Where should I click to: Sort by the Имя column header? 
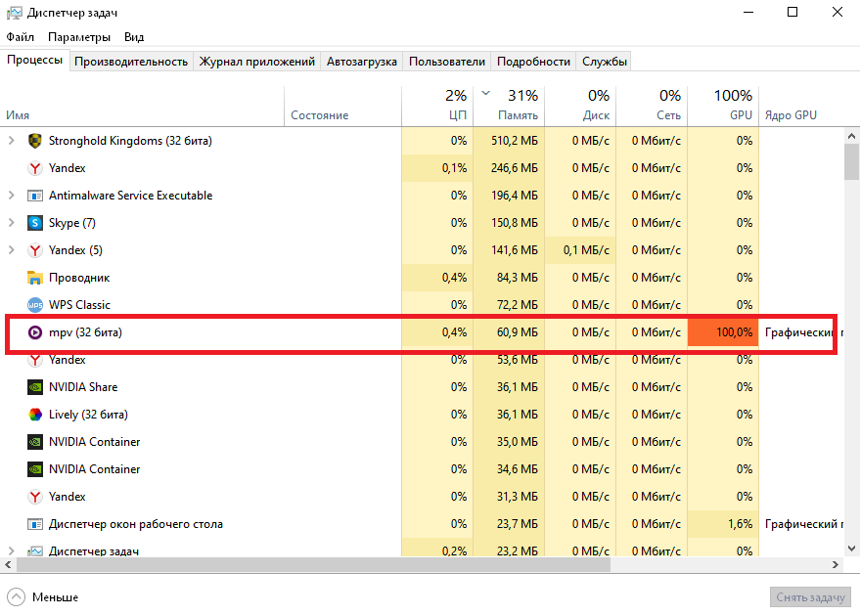coord(142,107)
